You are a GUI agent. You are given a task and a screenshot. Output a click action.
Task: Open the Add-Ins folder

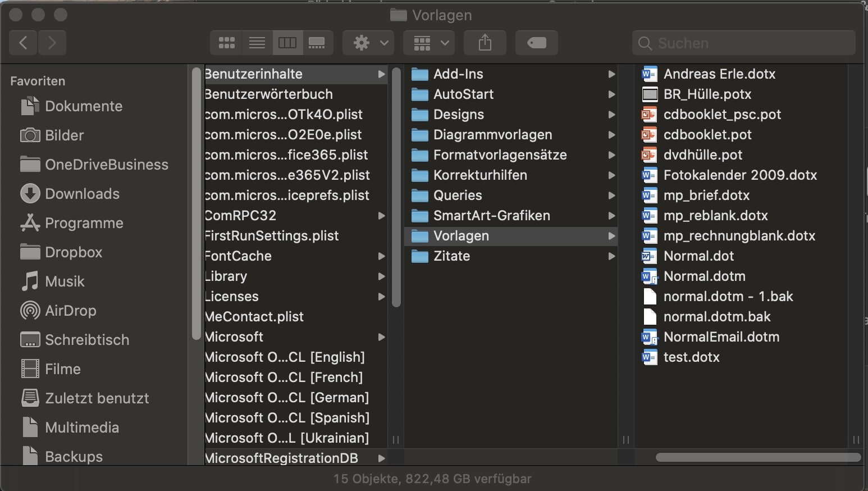pyautogui.click(x=458, y=74)
